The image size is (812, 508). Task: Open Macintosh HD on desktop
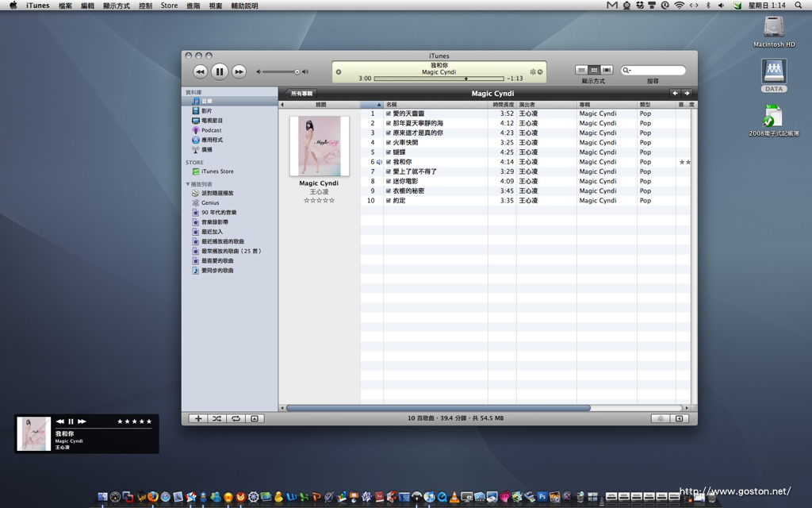(x=774, y=32)
